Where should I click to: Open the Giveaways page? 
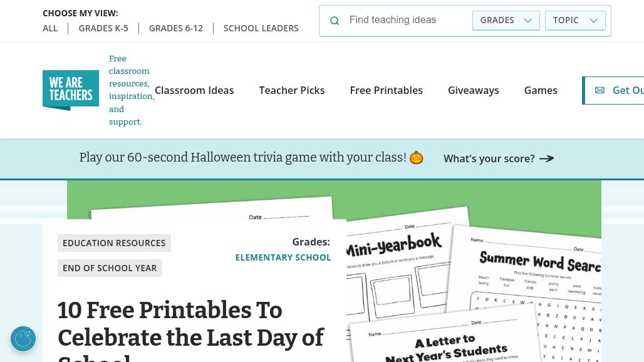coord(474,90)
